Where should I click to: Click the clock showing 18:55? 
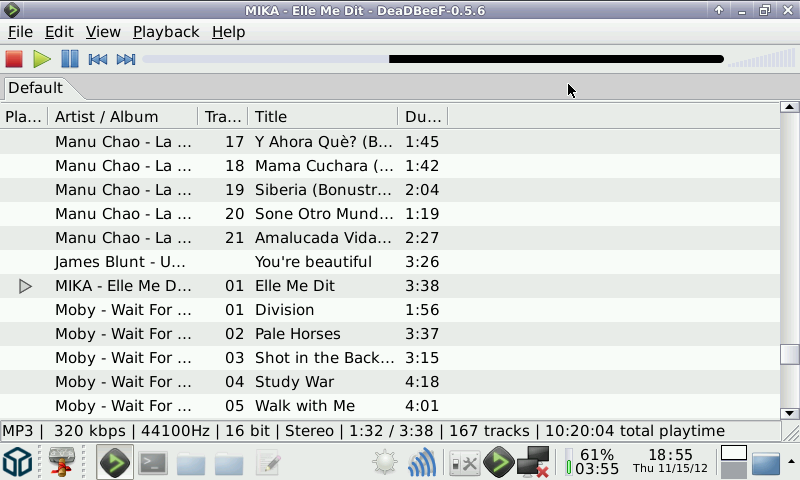click(670, 461)
